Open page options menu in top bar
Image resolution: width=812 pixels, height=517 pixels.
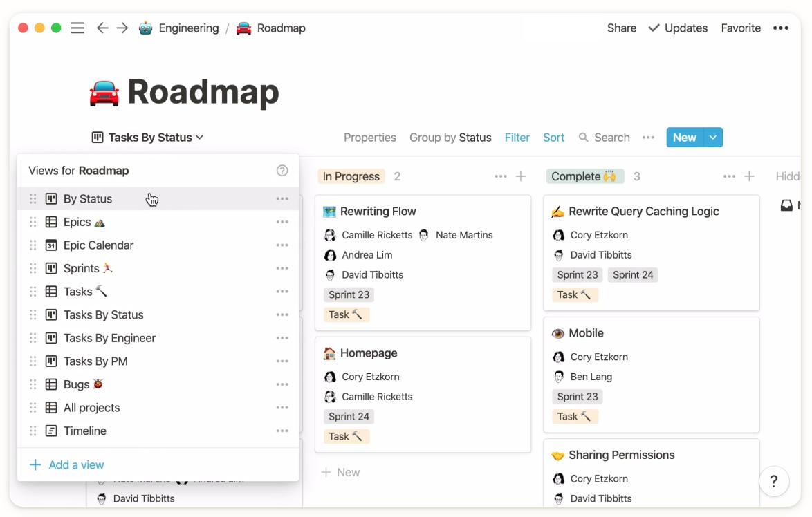pos(780,28)
